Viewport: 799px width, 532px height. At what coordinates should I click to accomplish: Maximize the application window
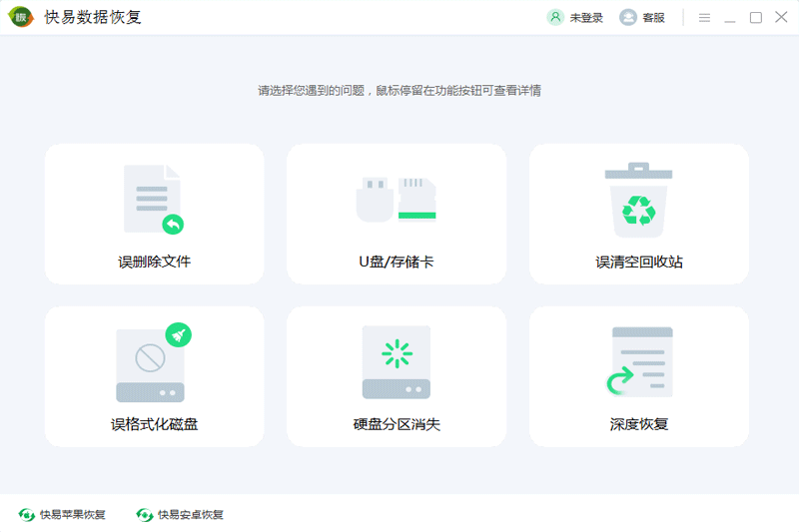[x=756, y=17]
